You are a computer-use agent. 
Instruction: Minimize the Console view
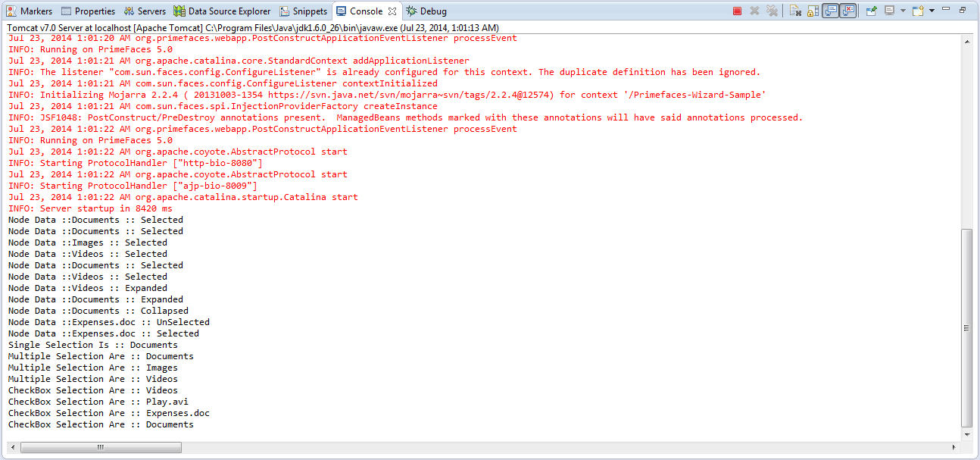point(946,10)
